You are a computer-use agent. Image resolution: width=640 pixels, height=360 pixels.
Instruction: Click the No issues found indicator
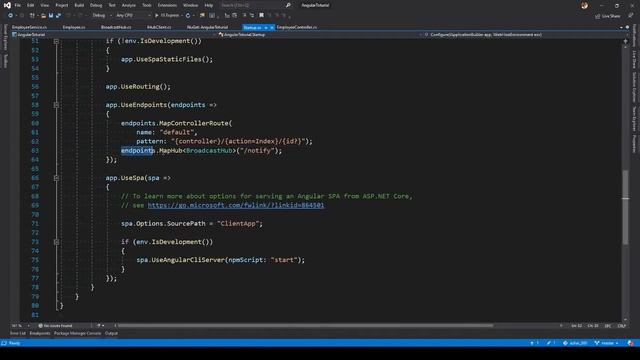pyautogui.click(x=56, y=326)
